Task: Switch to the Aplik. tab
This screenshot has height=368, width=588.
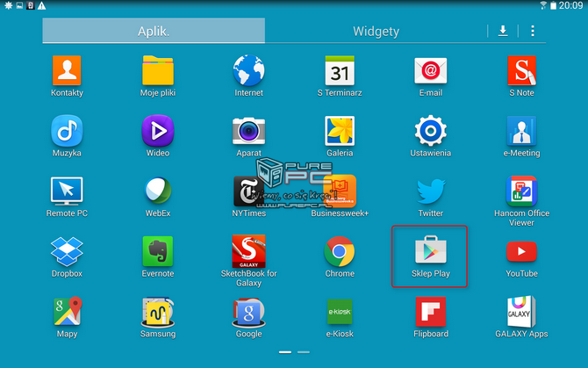Action: (154, 31)
